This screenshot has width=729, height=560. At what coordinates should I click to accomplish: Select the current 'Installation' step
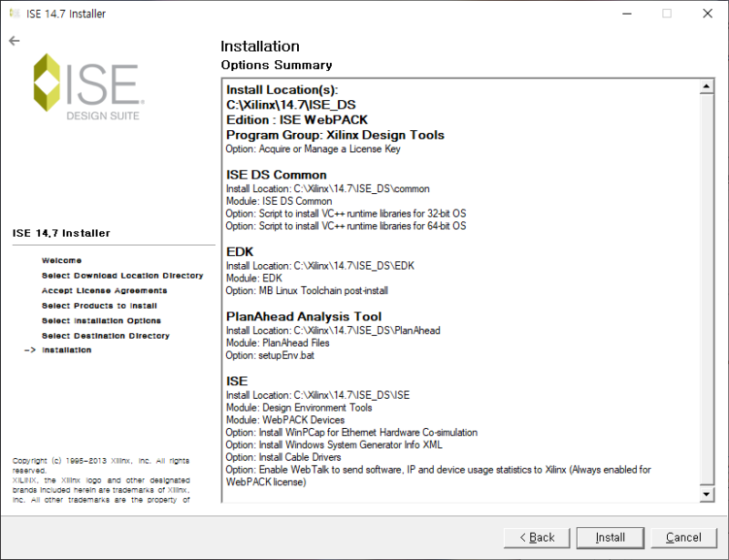click(x=67, y=350)
